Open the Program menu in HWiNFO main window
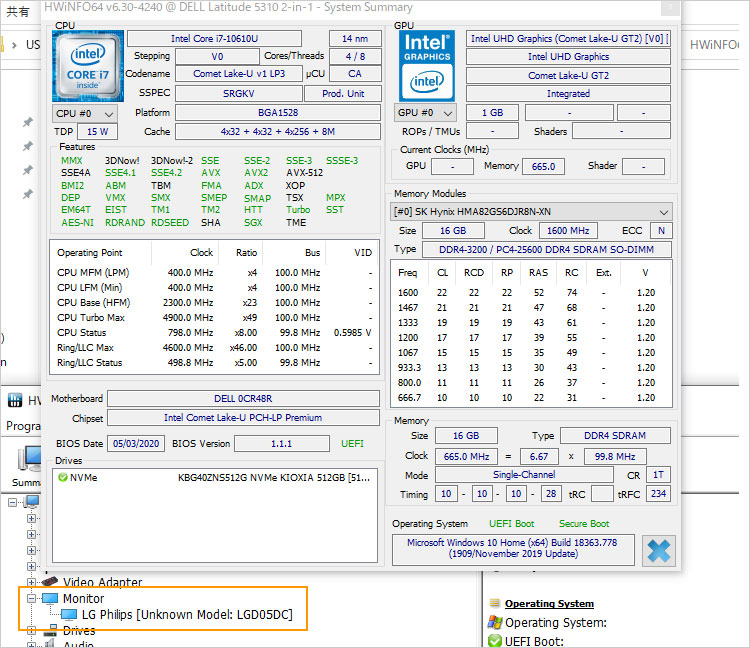 23,426
